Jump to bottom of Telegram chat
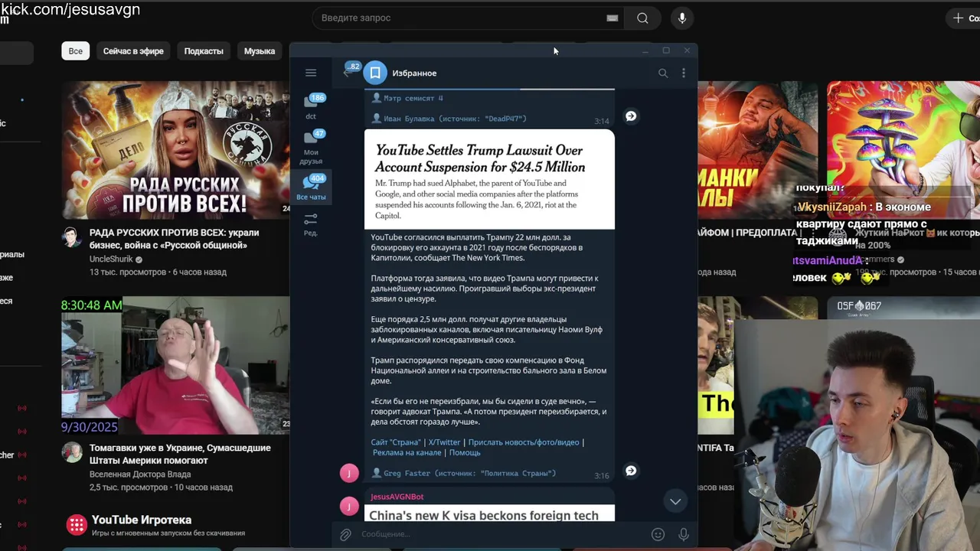The height and width of the screenshot is (551, 980). (x=675, y=501)
